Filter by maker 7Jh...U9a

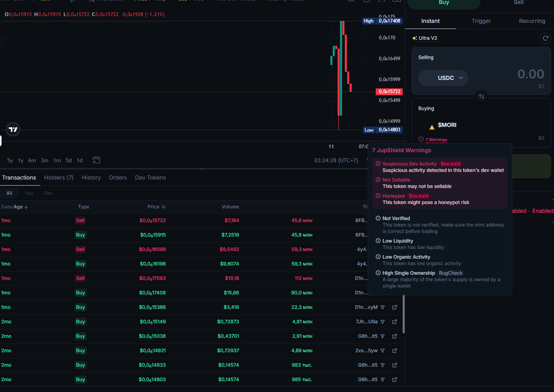pyautogui.click(x=383, y=322)
